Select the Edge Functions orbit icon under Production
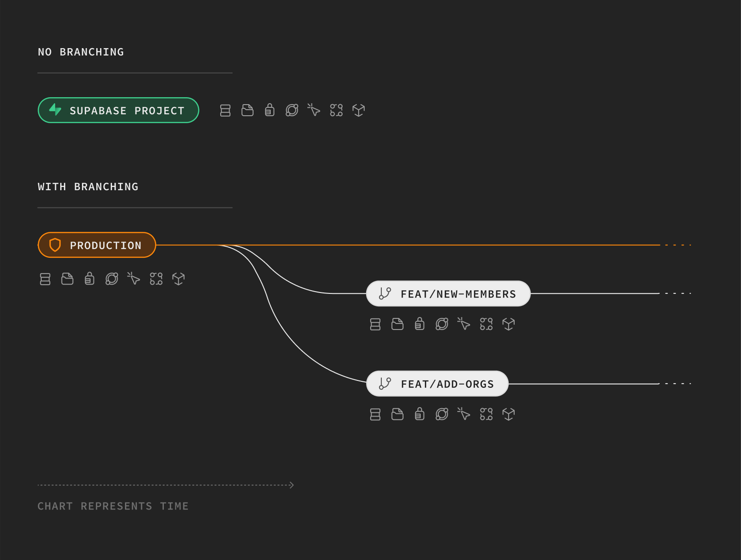741x560 pixels. pyautogui.click(x=112, y=279)
